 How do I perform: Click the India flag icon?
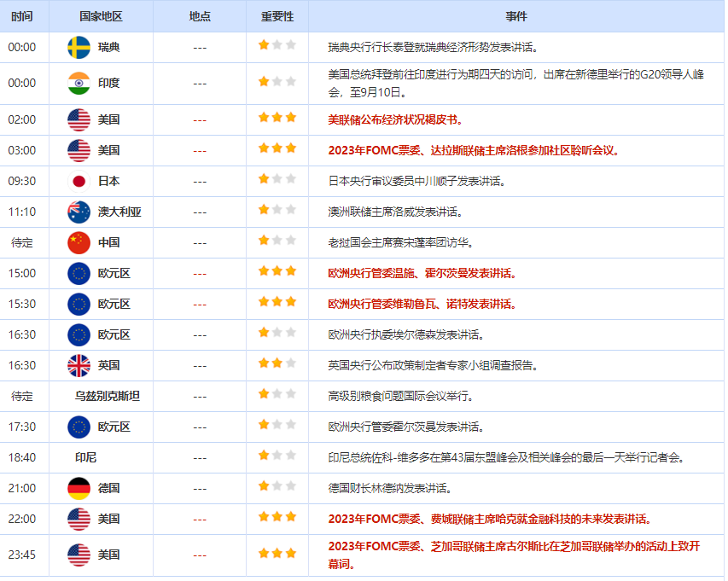click(79, 83)
